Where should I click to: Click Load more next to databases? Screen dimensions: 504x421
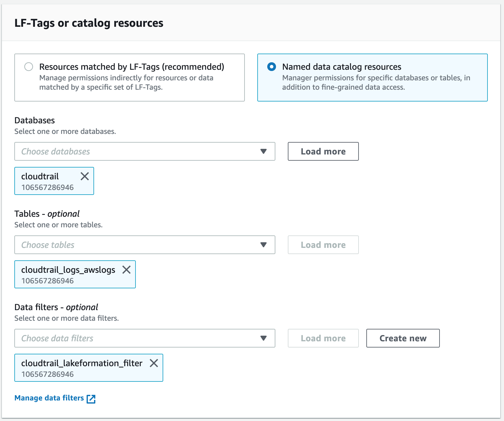[x=323, y=151]
